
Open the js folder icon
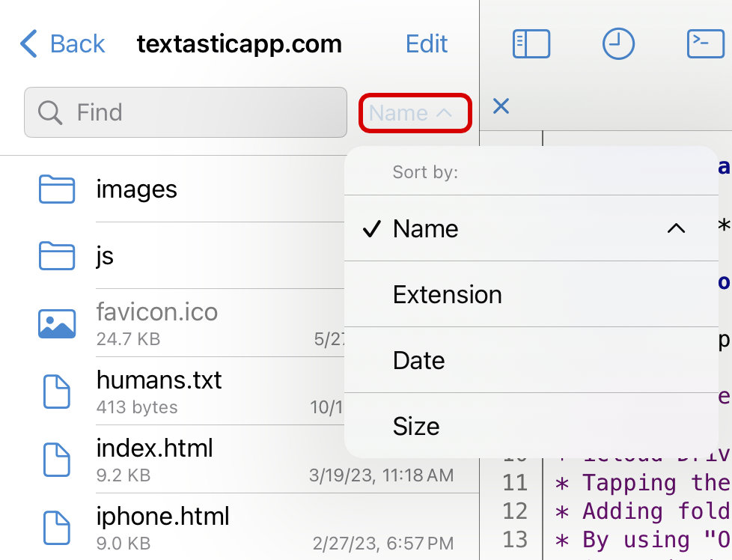pos(56,255)
